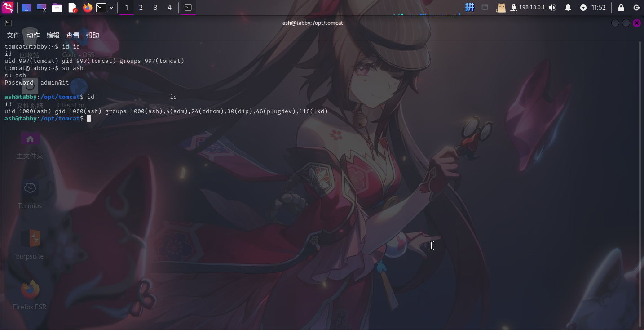Screen dimensions: 644x330
Task: Click the 198.18.0.1 IP address label
Action: point(532,8)
